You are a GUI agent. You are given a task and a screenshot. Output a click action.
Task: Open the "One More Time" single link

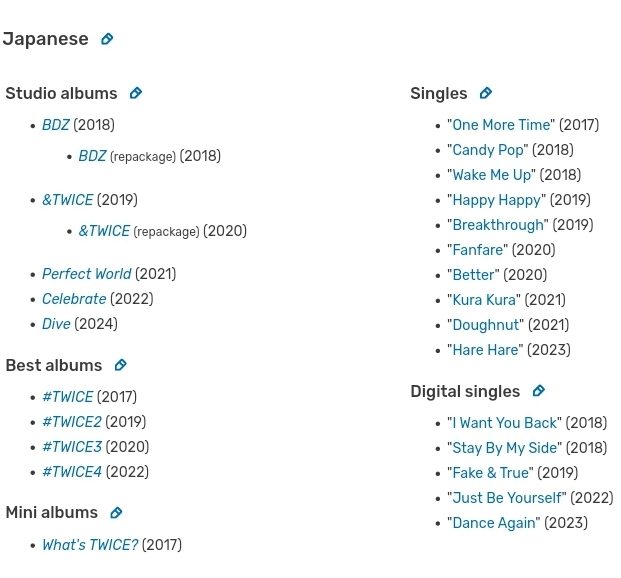(501, 125)
